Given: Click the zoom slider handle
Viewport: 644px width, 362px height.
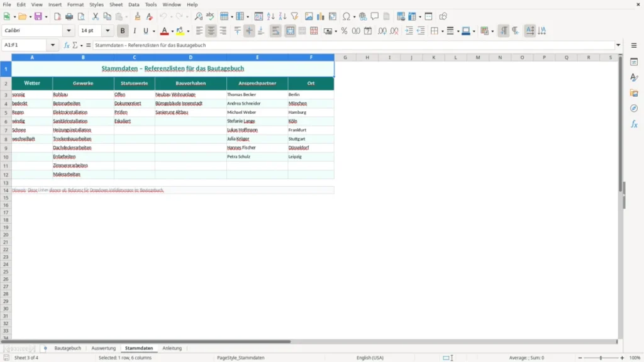Looking at the screenshot, I should [x=601, y=358].
